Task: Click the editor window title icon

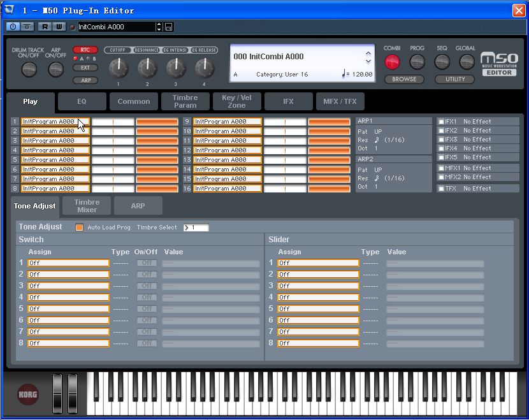Action: click(x=9, y=10)
